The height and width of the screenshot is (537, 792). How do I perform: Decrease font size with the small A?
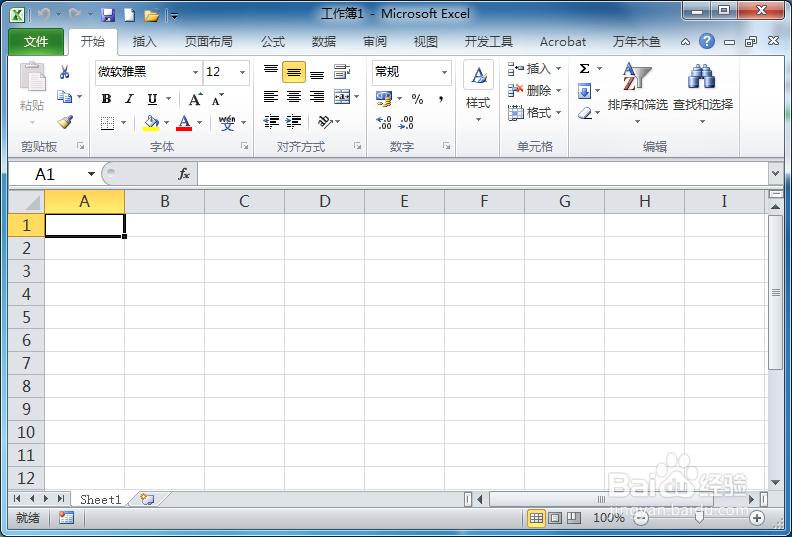tap(218, 99)
